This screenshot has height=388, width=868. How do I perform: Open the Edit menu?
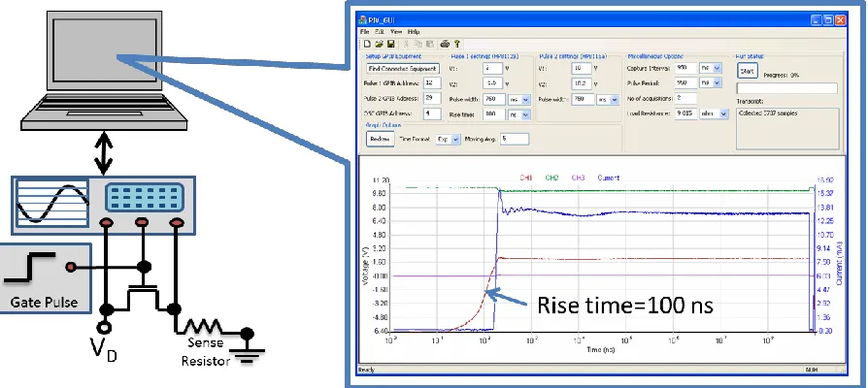pyautogui.click(x=380, y=32)
